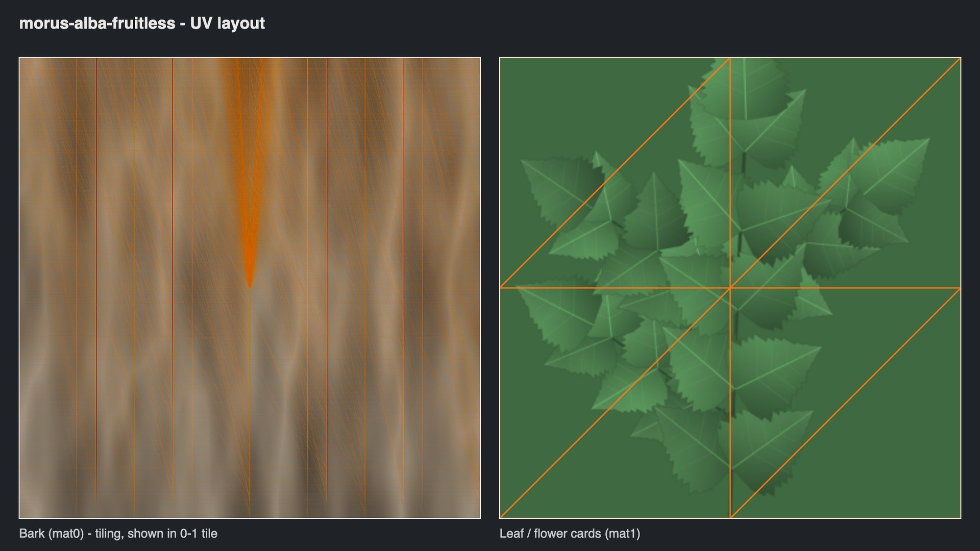980x551 pixels.
Task: Click the bottom-center vertex of leaf UV grid
Action: [x=730, y=517]
